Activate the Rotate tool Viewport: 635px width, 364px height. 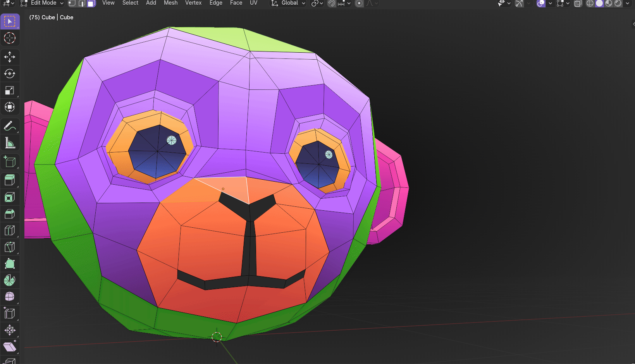click(10, 74)
